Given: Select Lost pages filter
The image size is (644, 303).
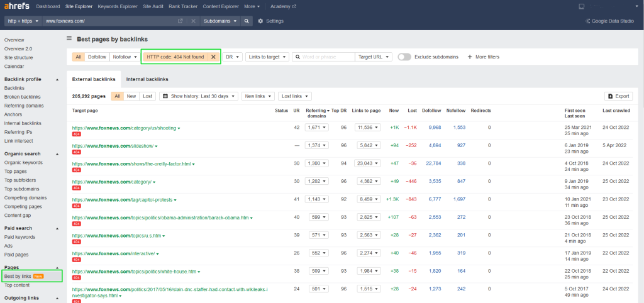Looking at the screenshot, I should 147,96.
